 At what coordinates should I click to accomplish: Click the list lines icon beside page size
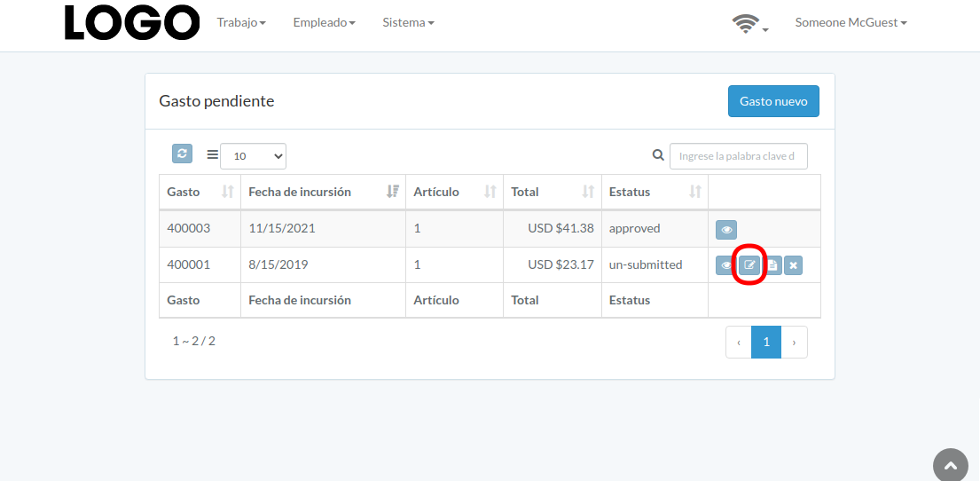point(213,154)
